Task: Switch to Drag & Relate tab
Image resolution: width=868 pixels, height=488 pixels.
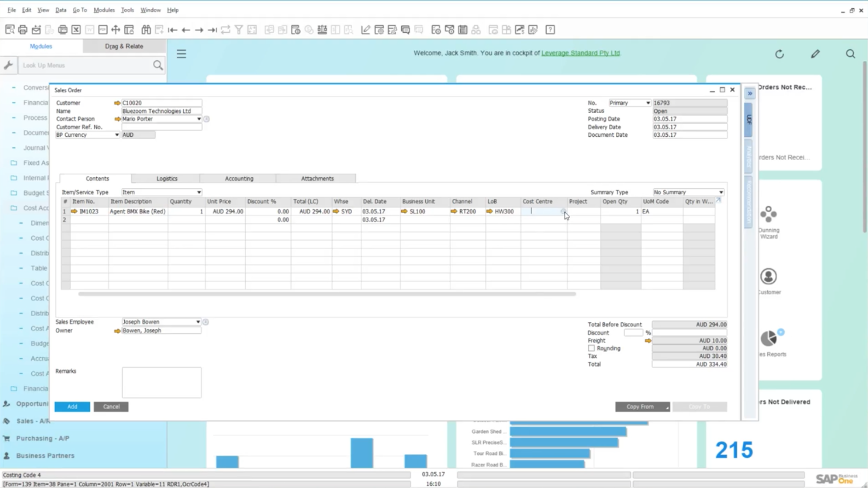Action: (124, 46)
